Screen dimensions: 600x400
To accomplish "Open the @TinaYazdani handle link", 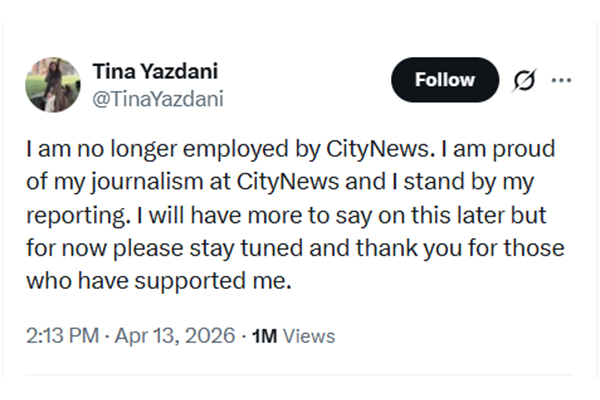I will 157,98.
